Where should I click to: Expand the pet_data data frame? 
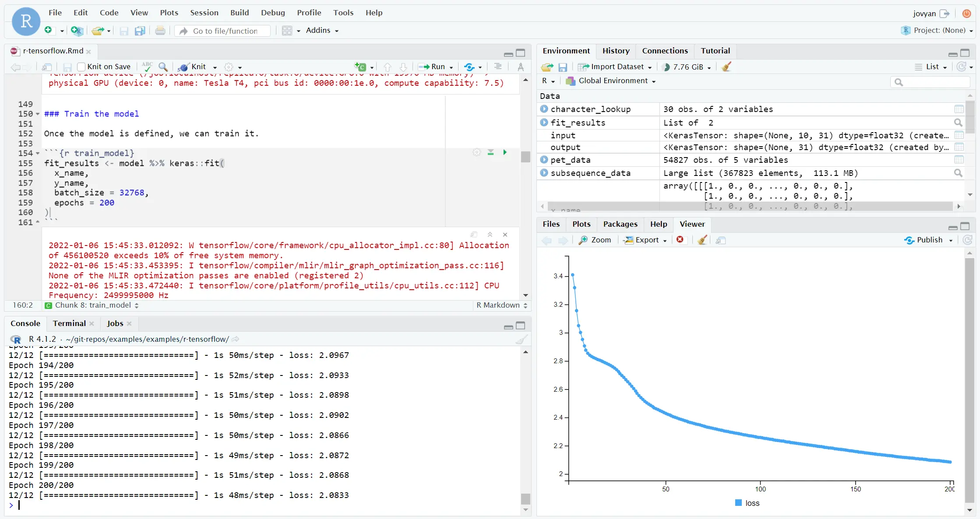[x=544, y=160]
